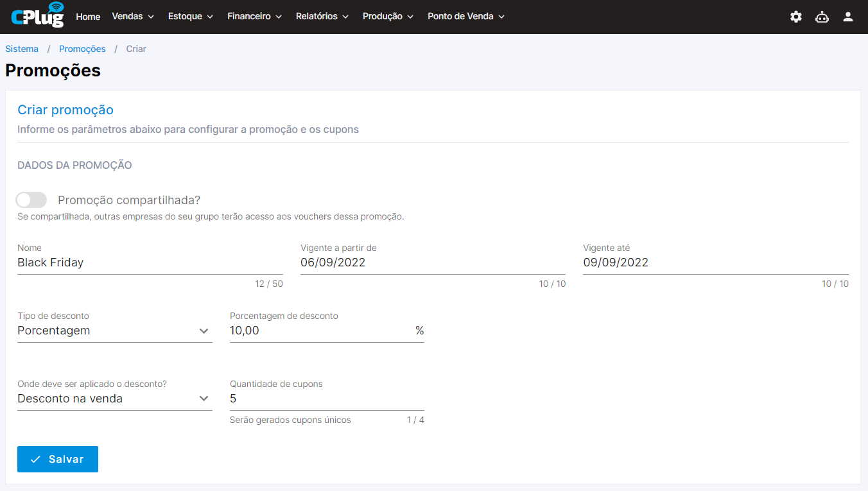Click the Salvar button
This screenshot has height=491, width=868.
(58, 460)
